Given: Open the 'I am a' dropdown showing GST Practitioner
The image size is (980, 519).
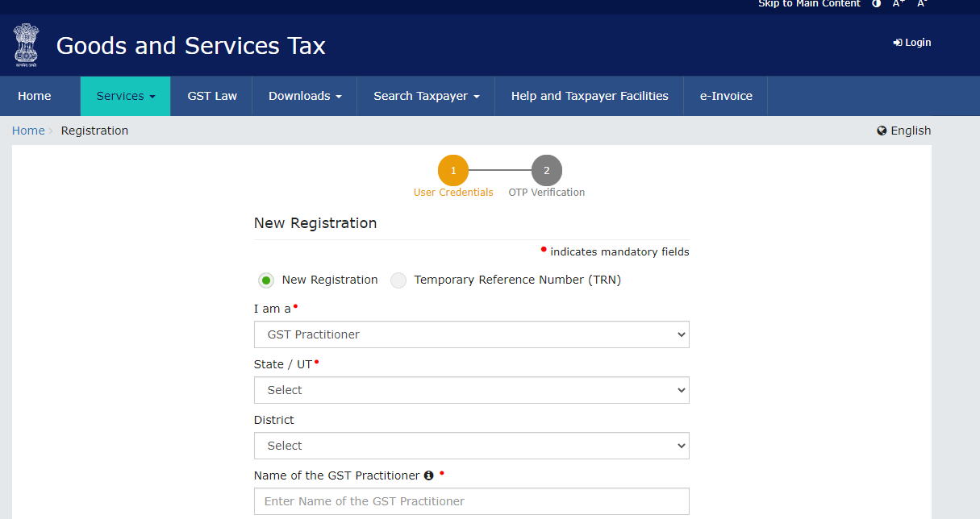Looking at the screenshot, I should [471, 334].
